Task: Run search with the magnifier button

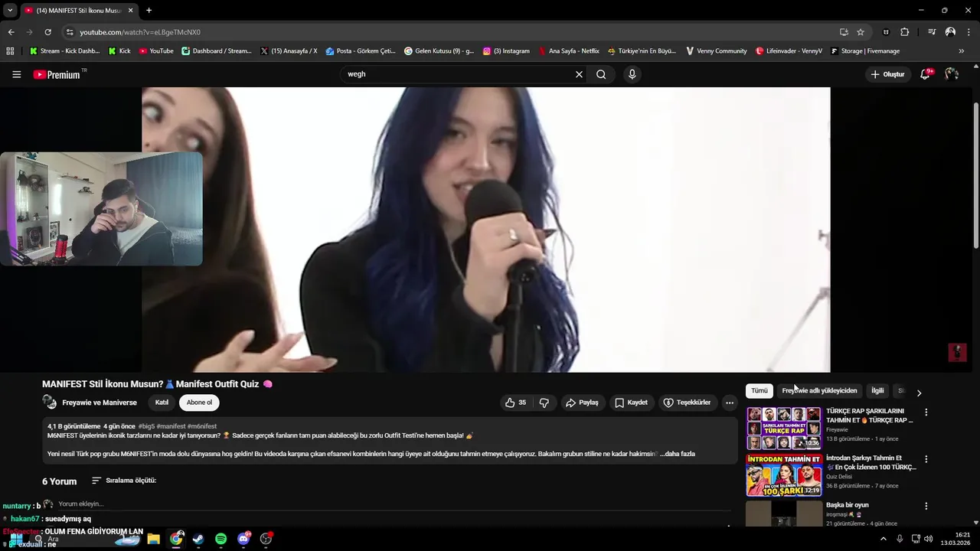Action: (x=601, y=74)
